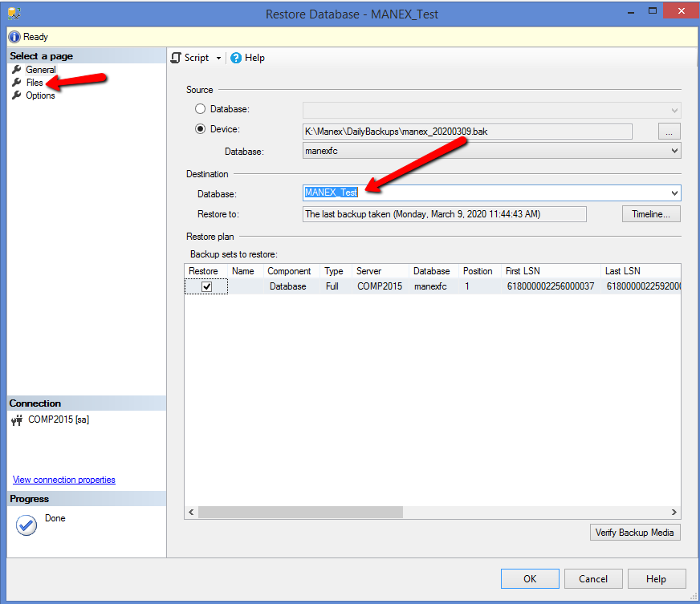This screenshot has width=700, height=604.
Task: Open the manexfc database dropdown
Action: coord(674,152)
